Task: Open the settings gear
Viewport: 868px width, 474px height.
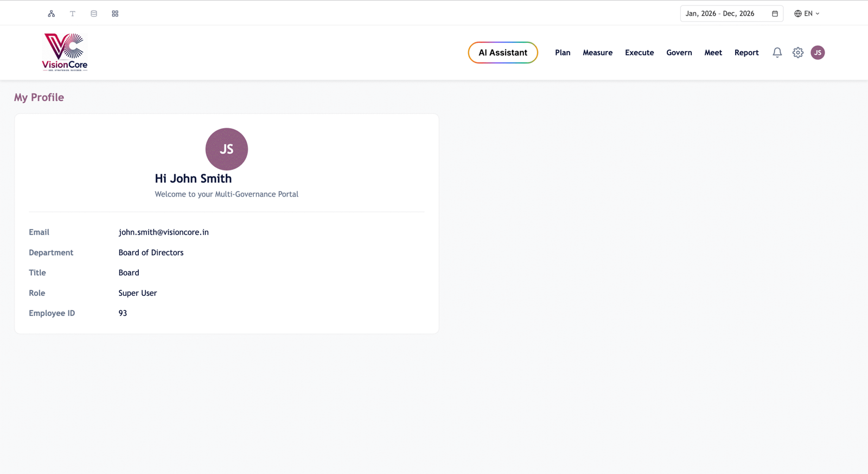Action: 798,53
